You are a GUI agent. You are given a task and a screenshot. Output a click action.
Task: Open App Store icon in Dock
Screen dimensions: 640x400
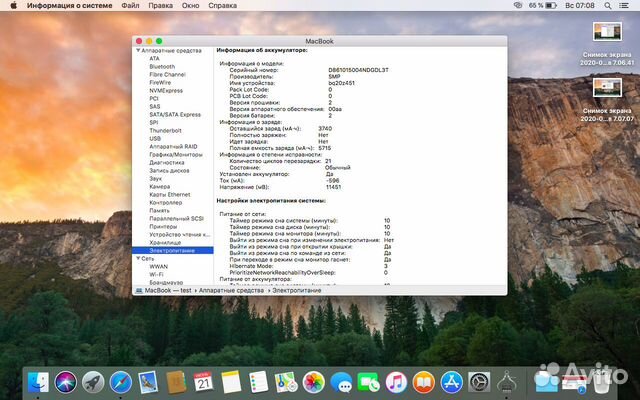451,383
